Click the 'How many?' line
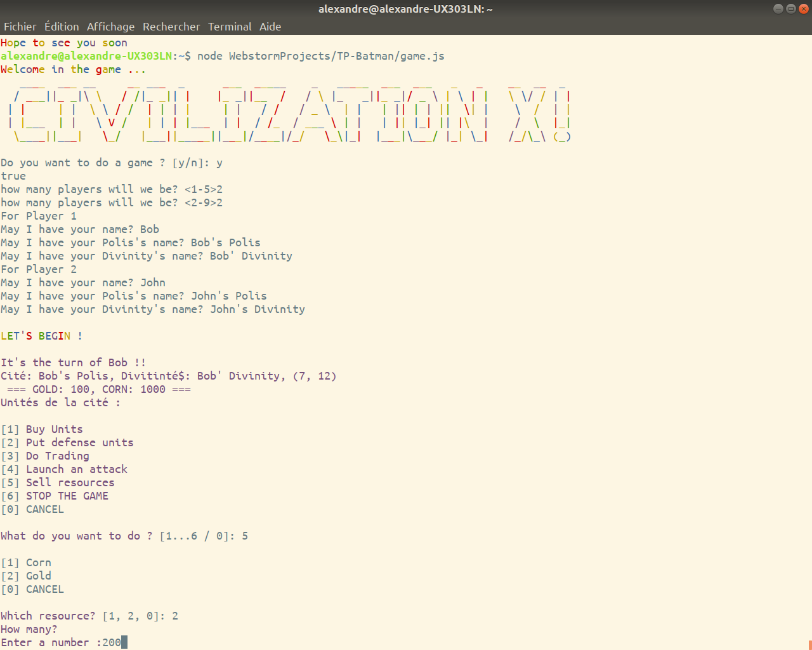 coord(29,629)
